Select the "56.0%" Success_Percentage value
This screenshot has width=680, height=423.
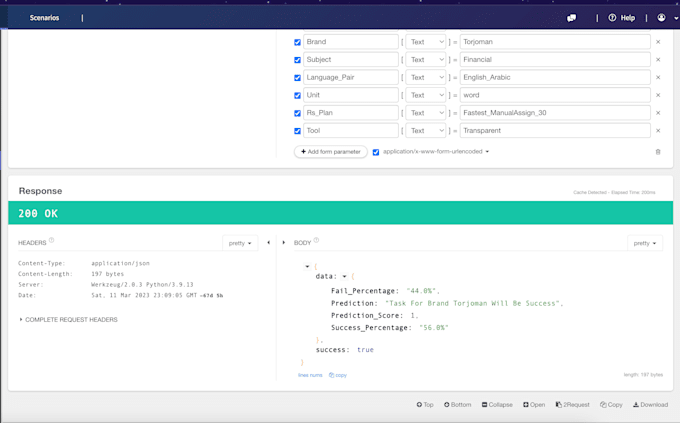point(434,328)
